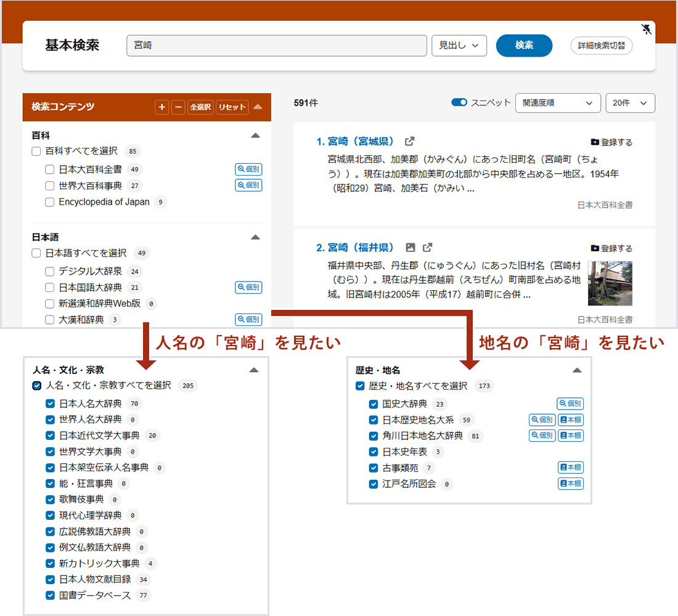Click 個別 search icon for 日本大百科全書

click(x=248, y=169)
